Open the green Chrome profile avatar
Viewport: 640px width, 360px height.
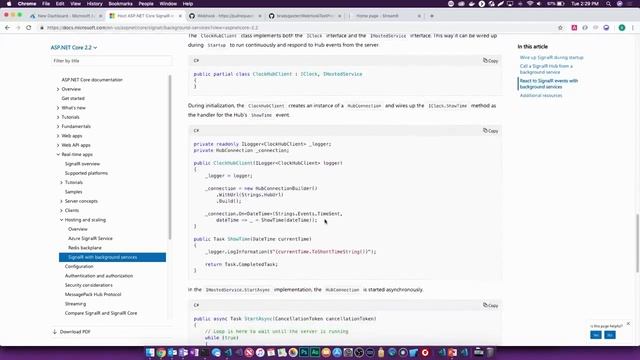(622, 28)
